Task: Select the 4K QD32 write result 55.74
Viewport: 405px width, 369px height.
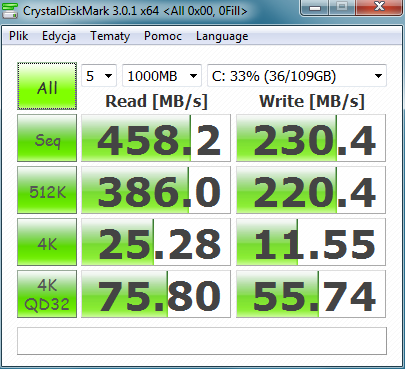Action: pyautogui.click(x=311, y=294)
